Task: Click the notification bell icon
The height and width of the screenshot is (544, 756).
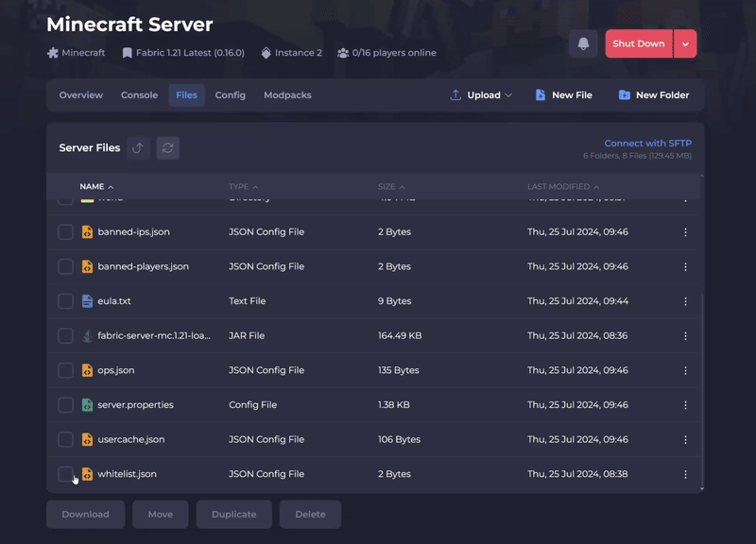Action: 583,43
